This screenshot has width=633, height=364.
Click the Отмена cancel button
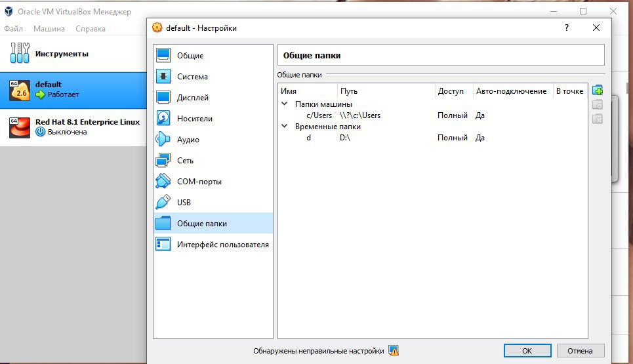(x=580, y=351)
